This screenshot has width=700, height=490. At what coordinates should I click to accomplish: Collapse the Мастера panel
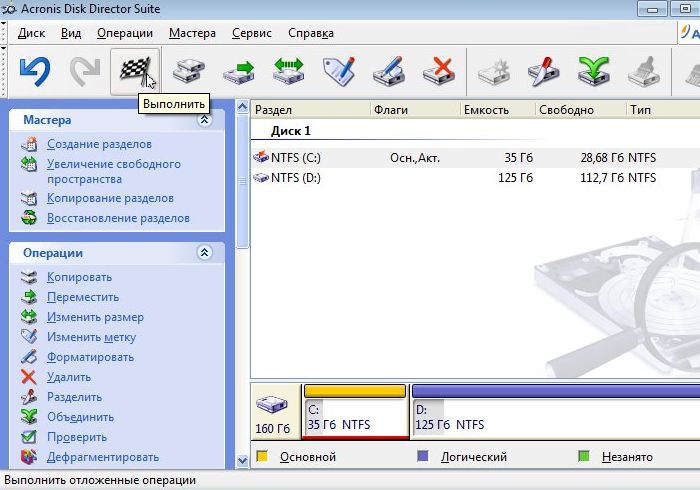pyautogui.click(x=204, y=120)
